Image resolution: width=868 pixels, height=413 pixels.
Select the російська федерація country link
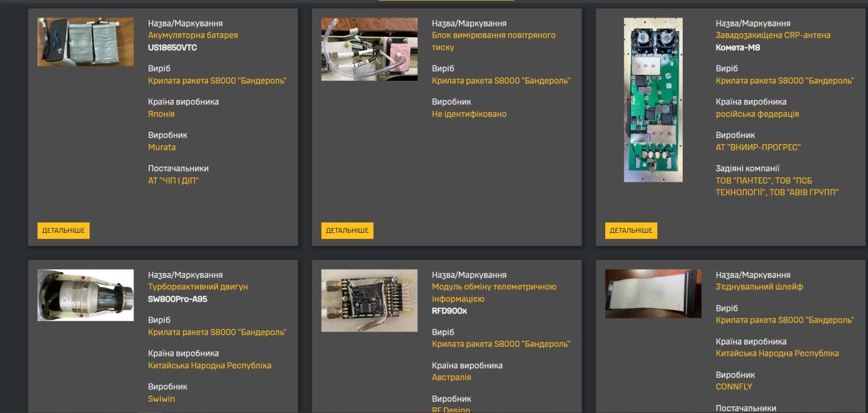(x=757, y=114)
